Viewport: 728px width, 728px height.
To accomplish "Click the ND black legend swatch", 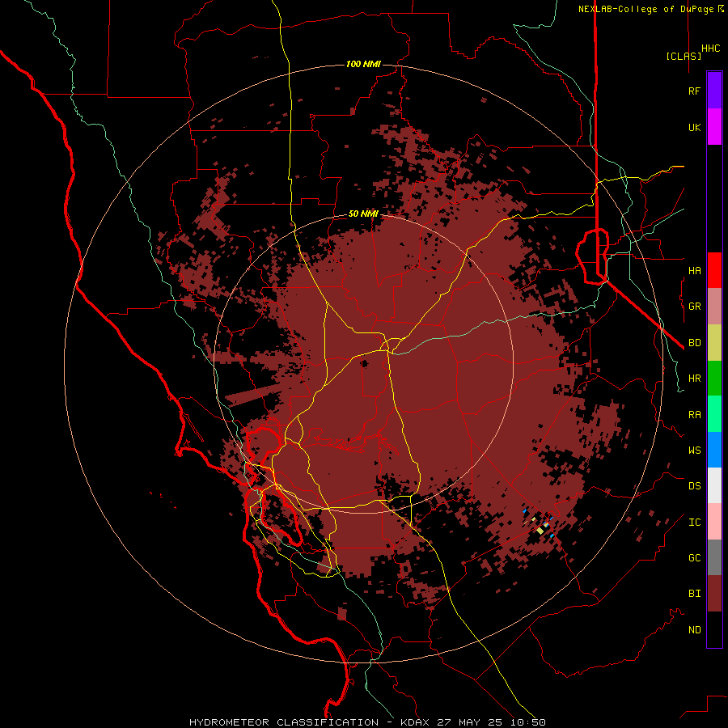I will pos(714,629).
